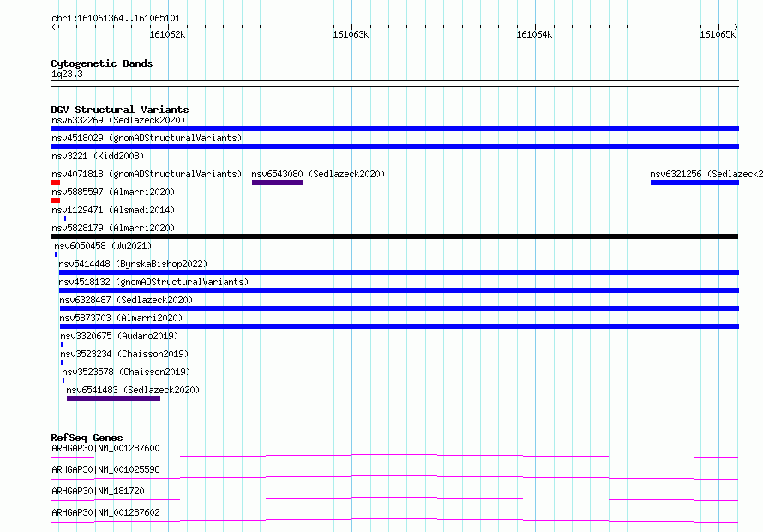Select the DGV Structural Variants track title
The height and width of the screenshot is (532, 763).
coord(120,110)
